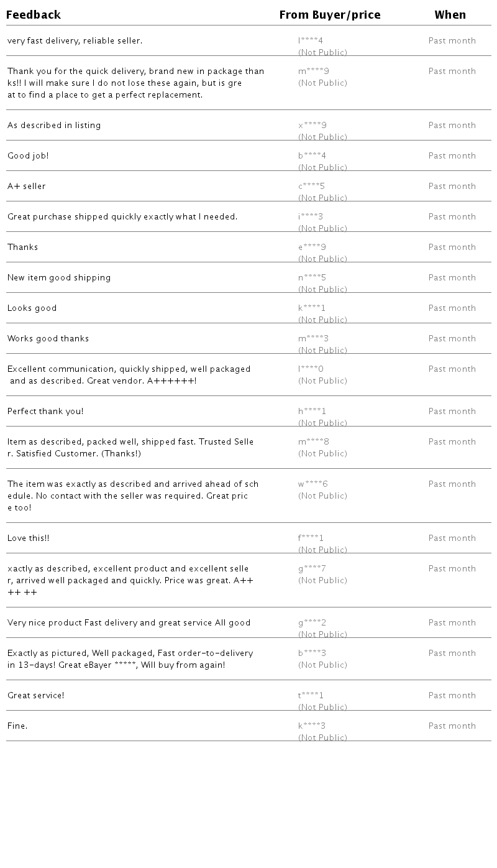Click the Feedback column header
The image size is (497, 868).
coord(34,15)
